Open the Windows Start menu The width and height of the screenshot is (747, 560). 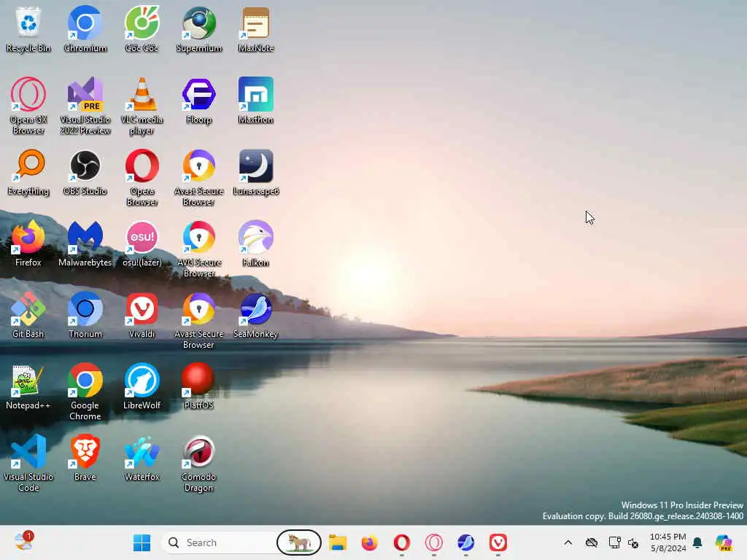pyautogui.click(x=142, y=542)
